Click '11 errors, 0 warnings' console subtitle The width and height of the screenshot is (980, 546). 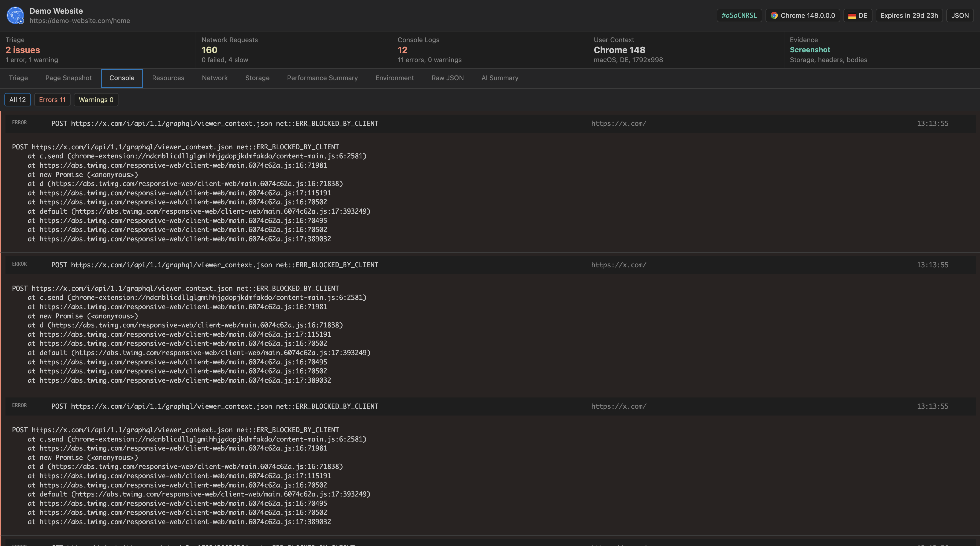point(430,60)
